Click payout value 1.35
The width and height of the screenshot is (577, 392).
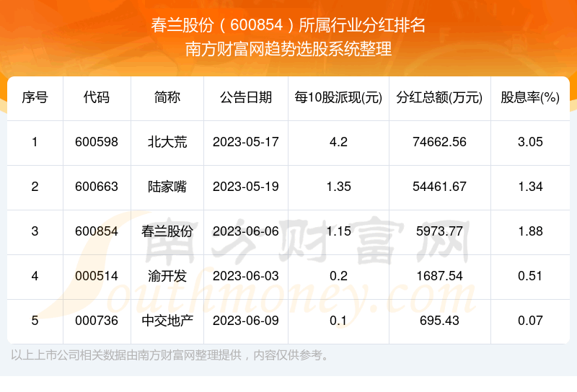coord(338,187)
